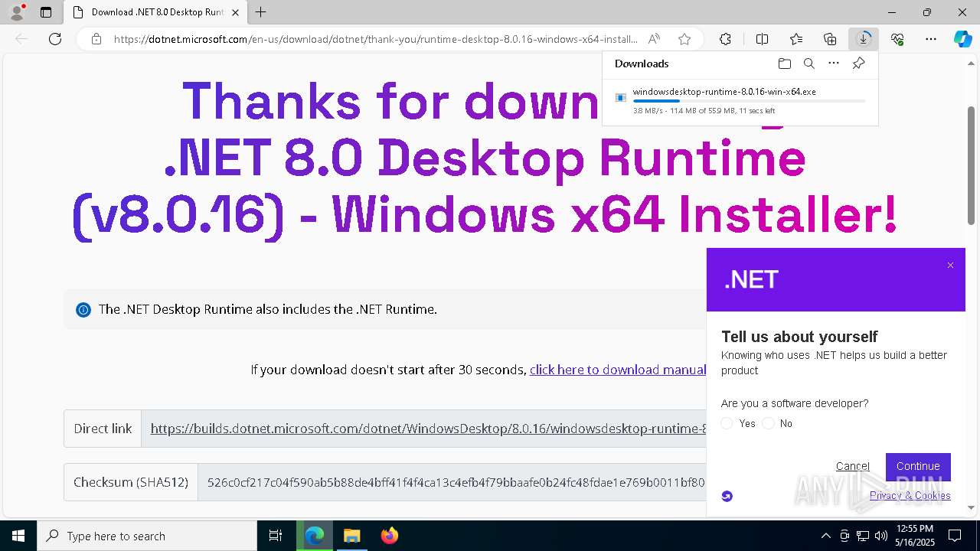Continue the .NET survey
The height and width of the screenshot is (551, 980).
pos(918,467)
